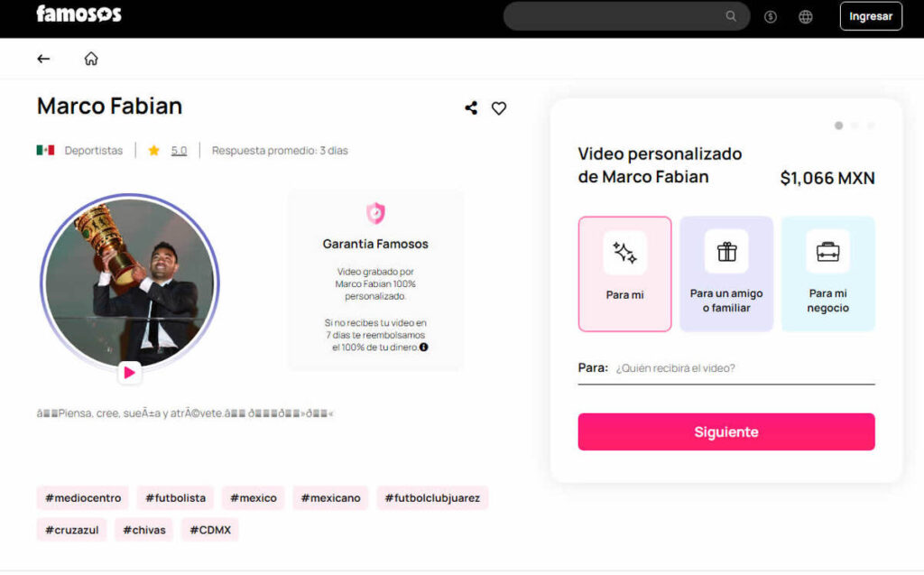The image size is (924, 575).
Task: Select the "Para mi" option
Action: click(x=624, y=274)
